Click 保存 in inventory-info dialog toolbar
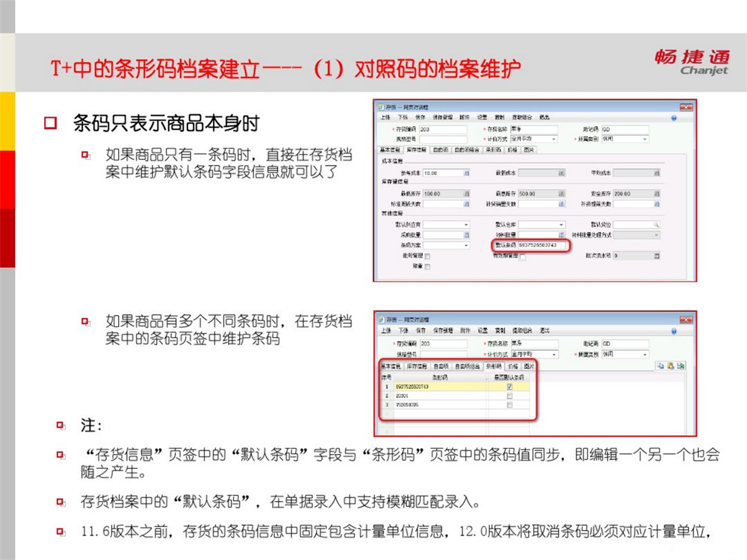 tap(420, 117)
